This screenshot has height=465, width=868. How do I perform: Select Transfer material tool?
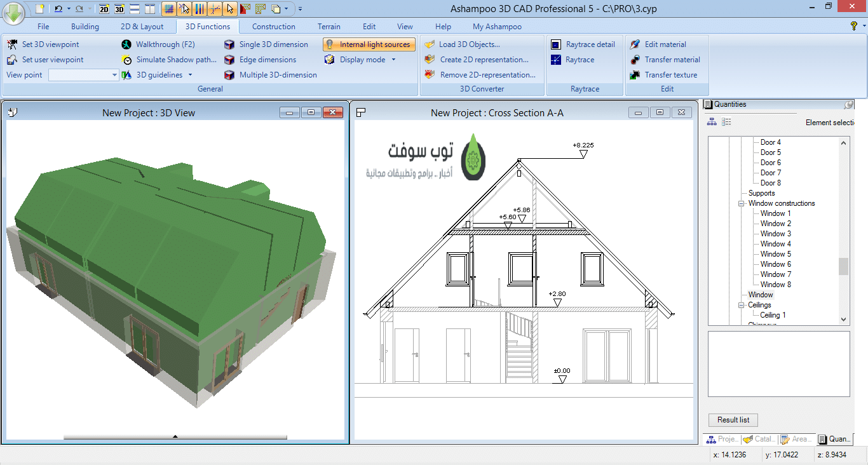665,60
